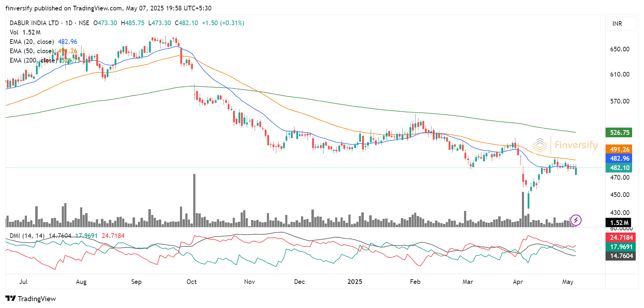Click the red 24.7184 DMI label
This screenshot has width=644, height=308.
pos(621,238)
